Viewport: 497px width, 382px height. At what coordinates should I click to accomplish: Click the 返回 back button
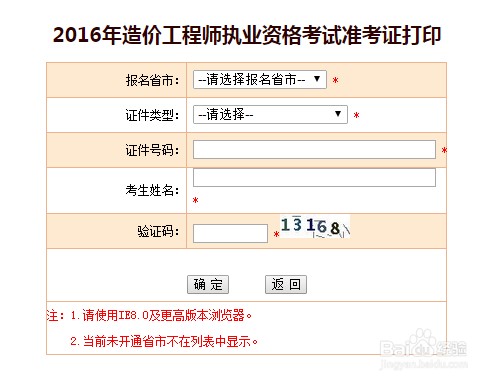coord(286,284)
